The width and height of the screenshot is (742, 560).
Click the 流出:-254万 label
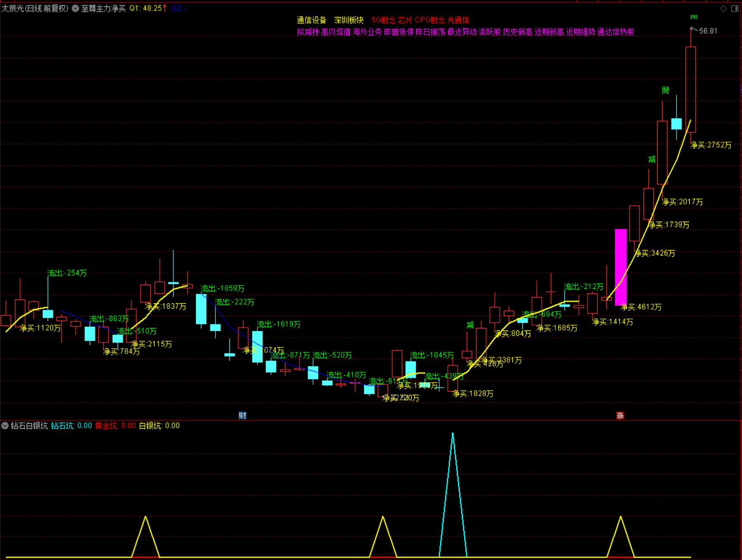(67, 273)
